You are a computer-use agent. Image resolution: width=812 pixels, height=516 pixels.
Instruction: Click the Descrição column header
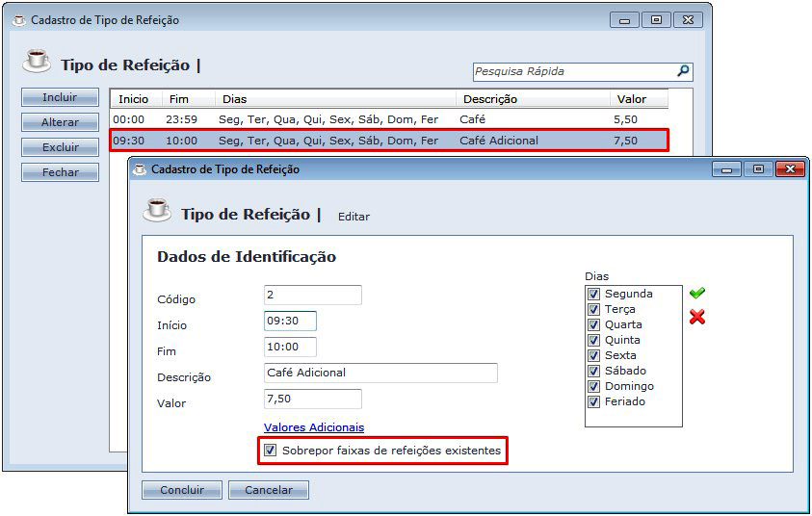[489, 99]
